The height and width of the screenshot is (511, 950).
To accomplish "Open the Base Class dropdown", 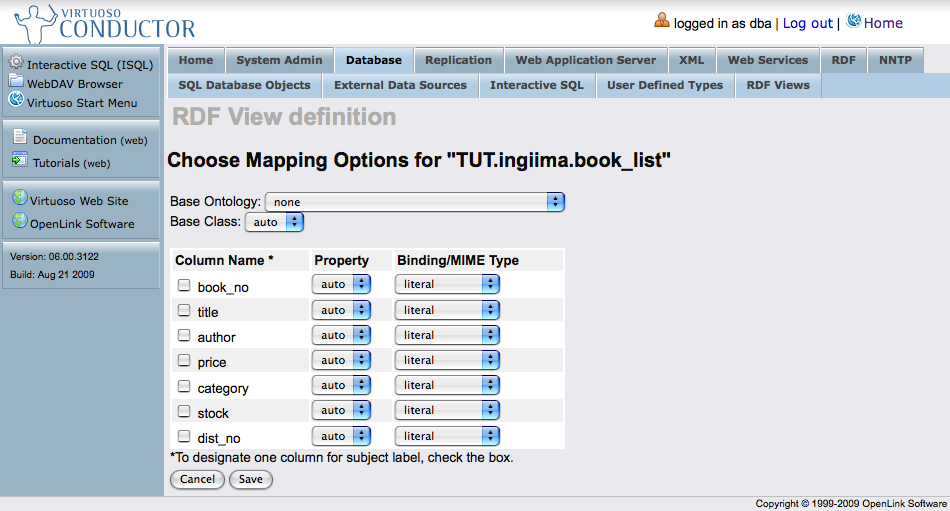I will pyautogui.click(x=274, y=222).
